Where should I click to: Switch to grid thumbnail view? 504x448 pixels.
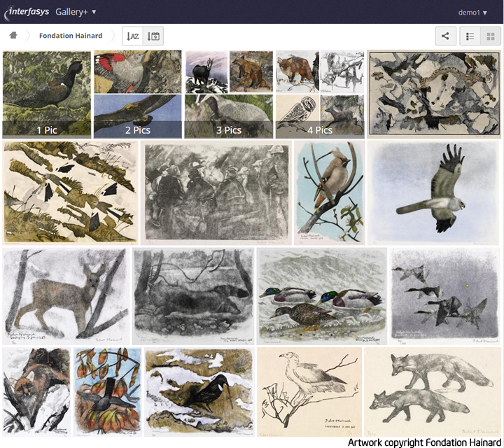click(491, 36)
